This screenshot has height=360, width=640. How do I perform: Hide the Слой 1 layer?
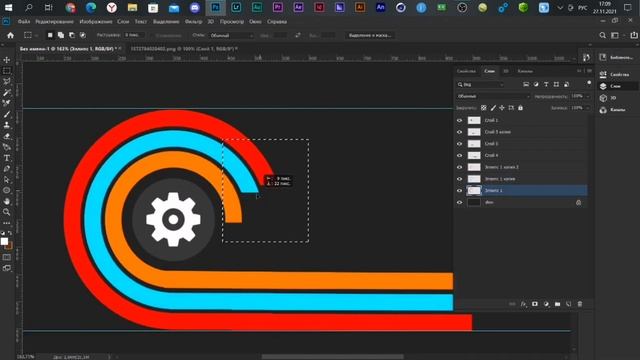click(460, 120)
